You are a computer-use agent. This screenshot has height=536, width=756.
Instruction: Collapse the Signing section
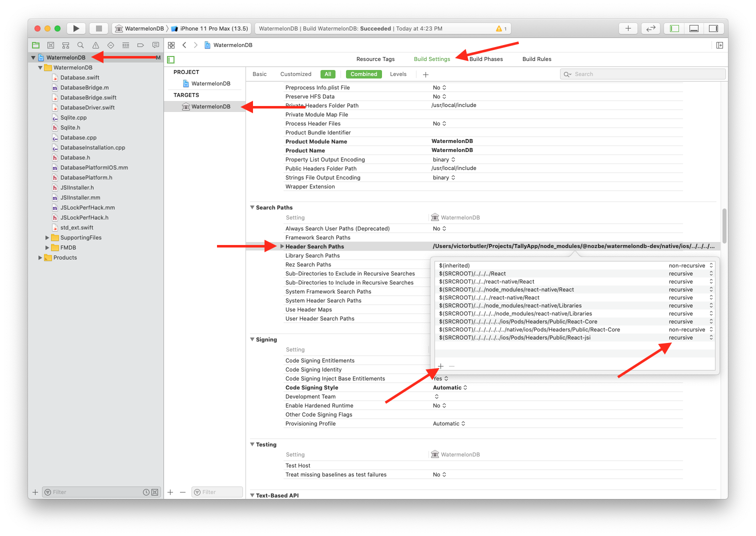[252, 339]
